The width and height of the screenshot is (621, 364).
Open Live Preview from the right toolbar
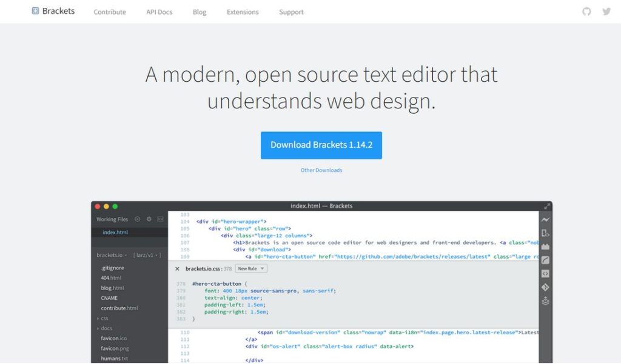pos(545,219)
